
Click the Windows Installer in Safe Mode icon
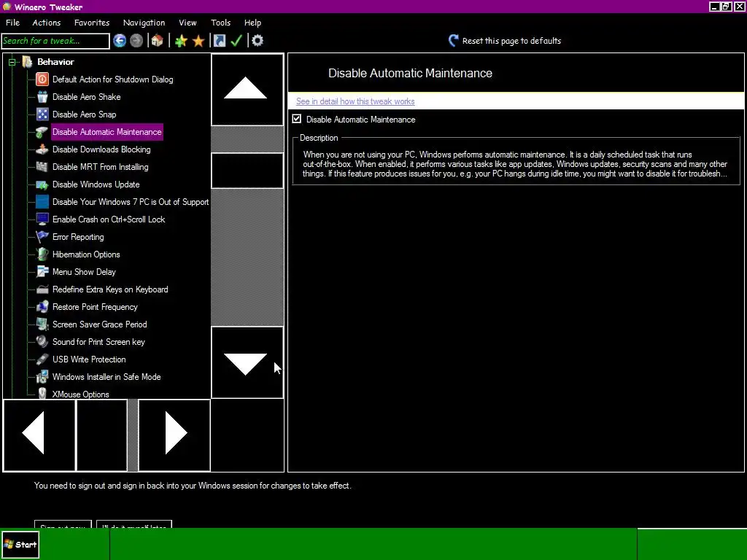(42, 377)
